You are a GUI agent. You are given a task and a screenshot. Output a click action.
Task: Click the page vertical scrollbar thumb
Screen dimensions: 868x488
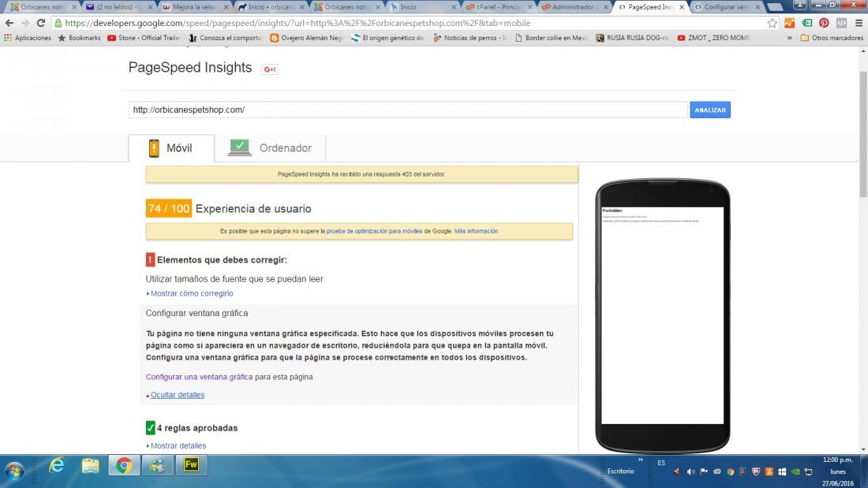pos(863,135)
